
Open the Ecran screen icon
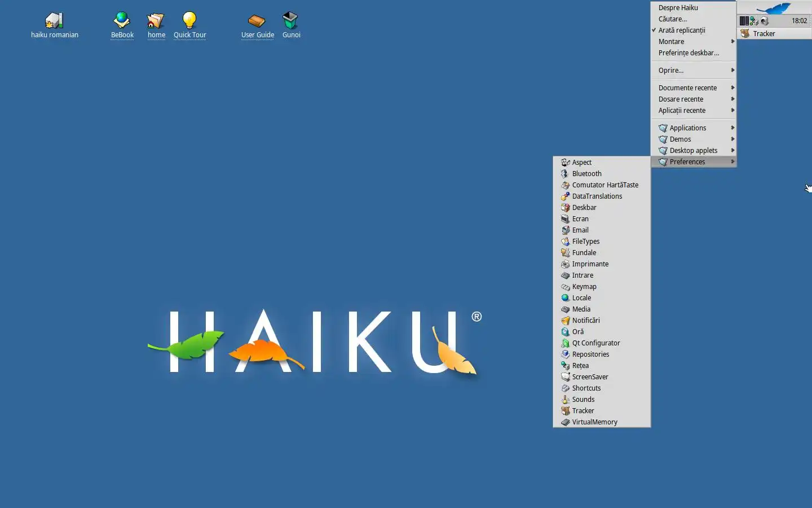click(565, 219)
